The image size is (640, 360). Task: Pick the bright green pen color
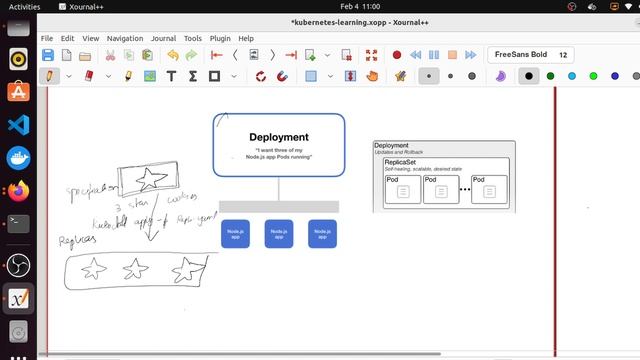[x=593, y=76]
